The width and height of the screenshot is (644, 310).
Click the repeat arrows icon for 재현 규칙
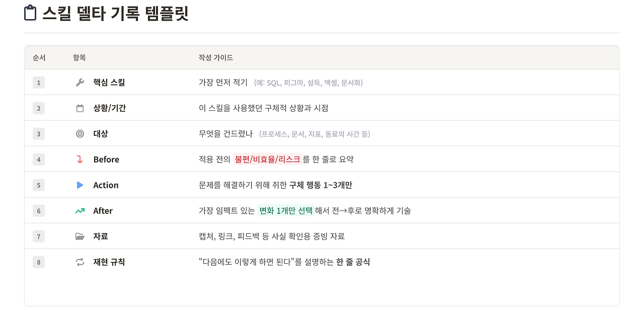(x=80, y=262)
